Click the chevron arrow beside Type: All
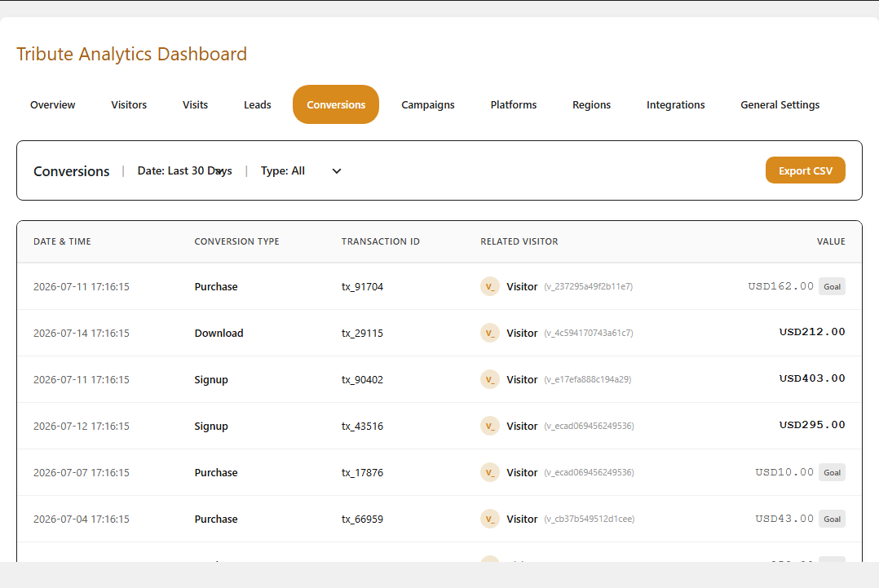Viewport: 879px width, 588px height. point(336,171)
